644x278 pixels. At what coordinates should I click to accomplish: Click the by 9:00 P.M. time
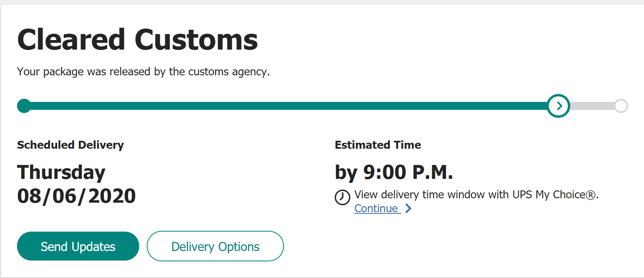394,173
